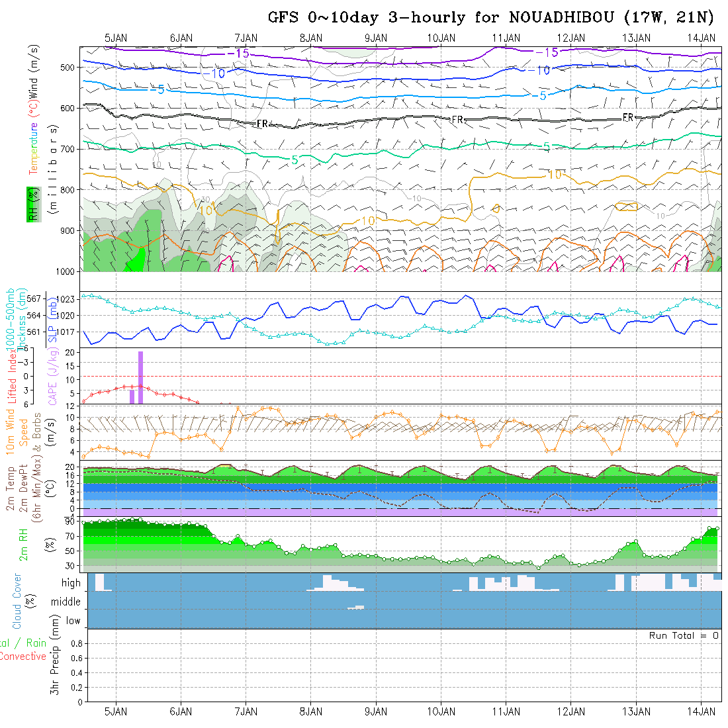Click the "2m RH" axis label

click(x=23, y=545)
